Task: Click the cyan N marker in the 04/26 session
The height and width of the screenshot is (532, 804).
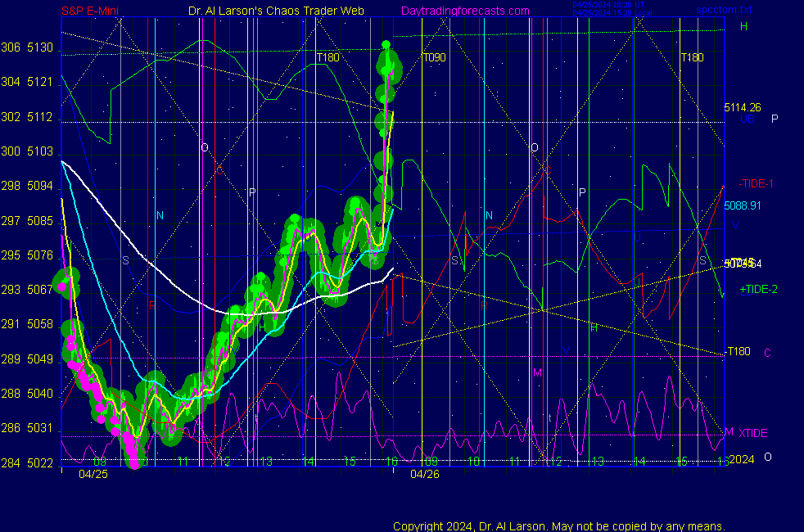Action: (489, 216)
